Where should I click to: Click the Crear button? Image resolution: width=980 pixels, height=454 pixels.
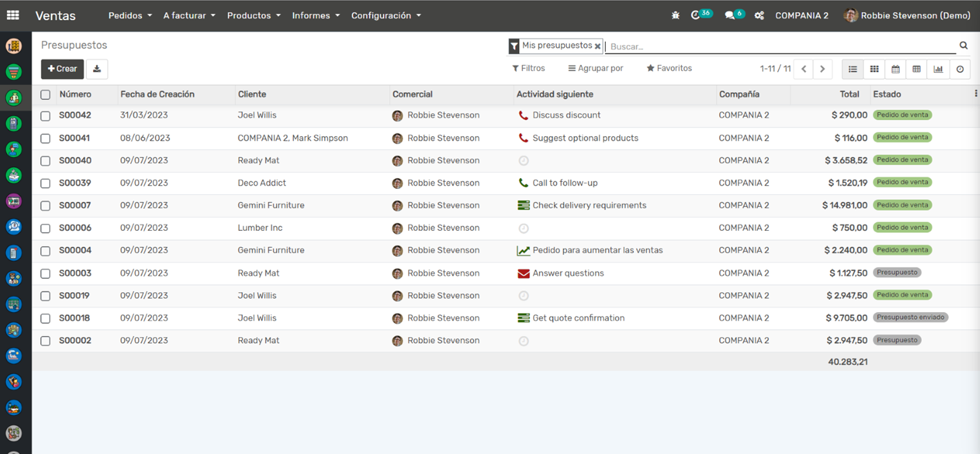tap(63, 69)
